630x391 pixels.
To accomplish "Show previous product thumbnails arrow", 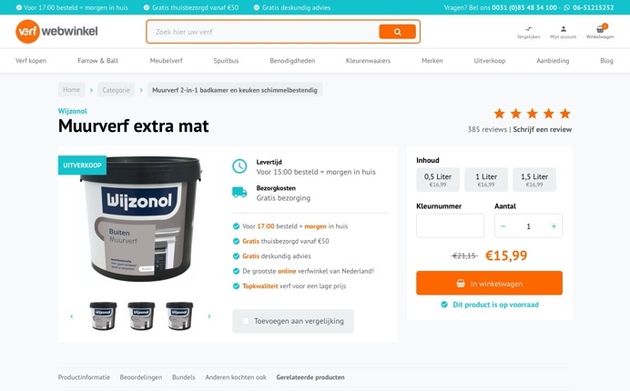I will point(72,316).
